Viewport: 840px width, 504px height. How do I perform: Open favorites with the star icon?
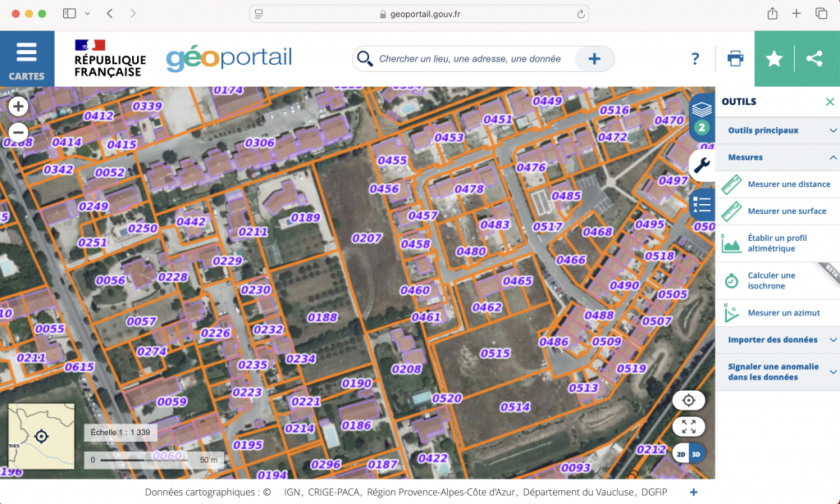774,58
